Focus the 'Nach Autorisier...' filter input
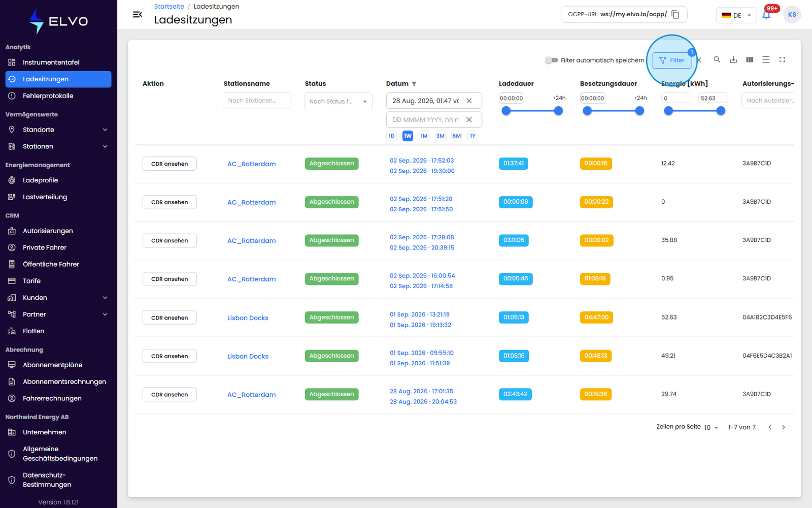This screenshot has width=812, height=508. [768, 101]
